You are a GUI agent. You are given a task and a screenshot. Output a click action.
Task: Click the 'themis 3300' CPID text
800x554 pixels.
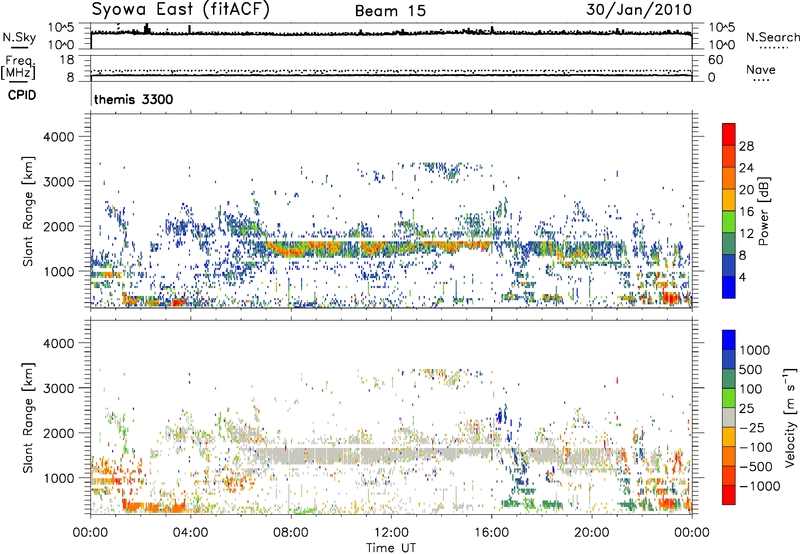pyautogui.click(x=134, y=99)
